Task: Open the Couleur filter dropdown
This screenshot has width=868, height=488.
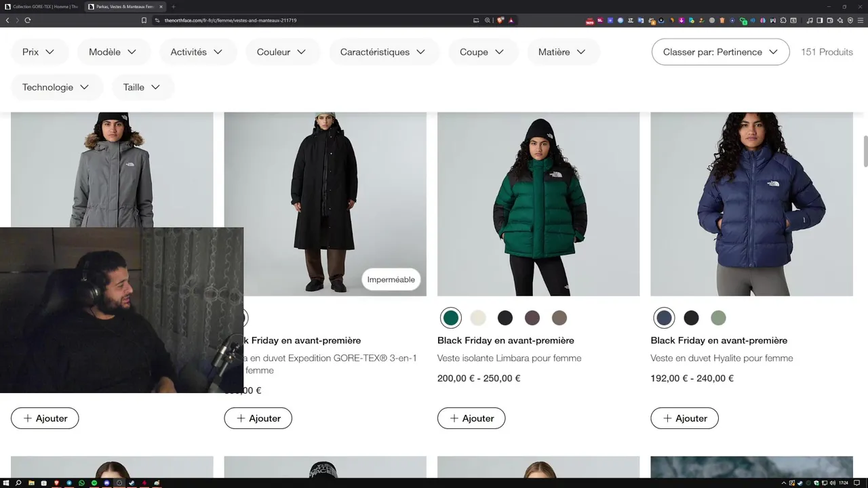Action: (x=281, y=52)
